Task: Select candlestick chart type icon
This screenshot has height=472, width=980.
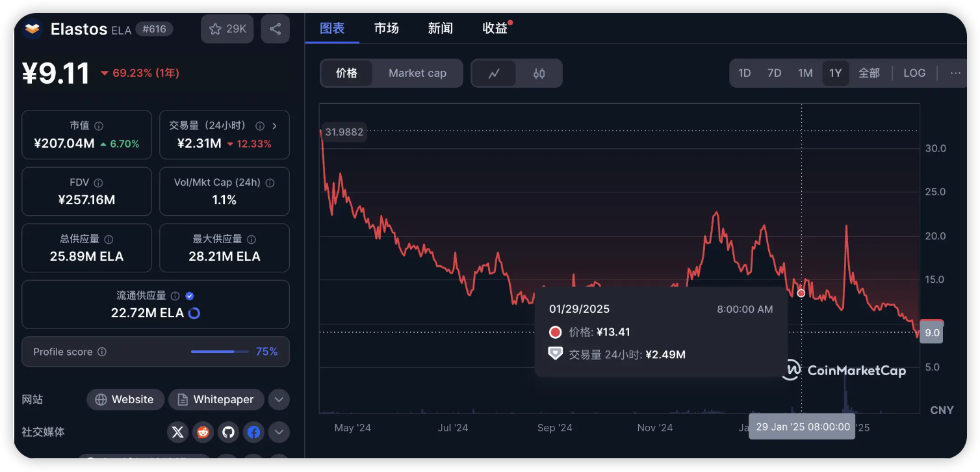Action: (539, 73)
